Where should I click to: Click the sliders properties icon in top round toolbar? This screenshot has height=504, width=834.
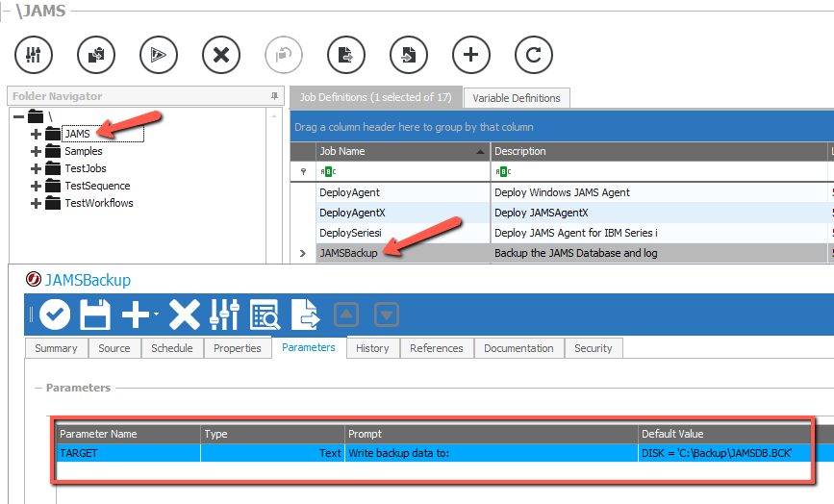click(x=34, y=54)
